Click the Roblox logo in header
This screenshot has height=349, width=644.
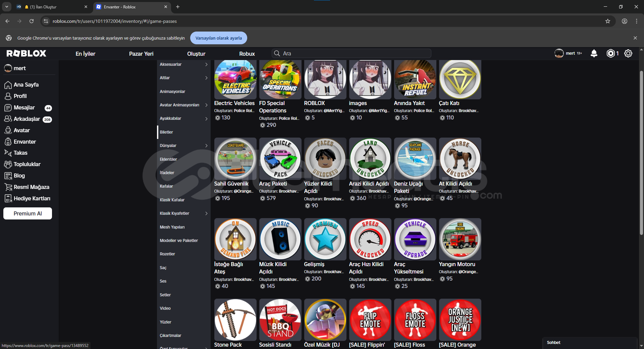(26, 53)
